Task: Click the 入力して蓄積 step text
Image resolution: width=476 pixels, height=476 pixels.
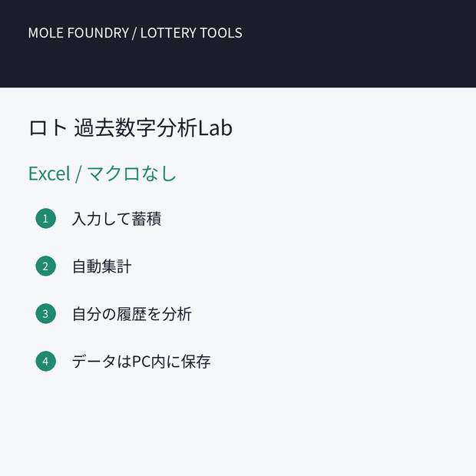Action: click(x=117, y=219)
